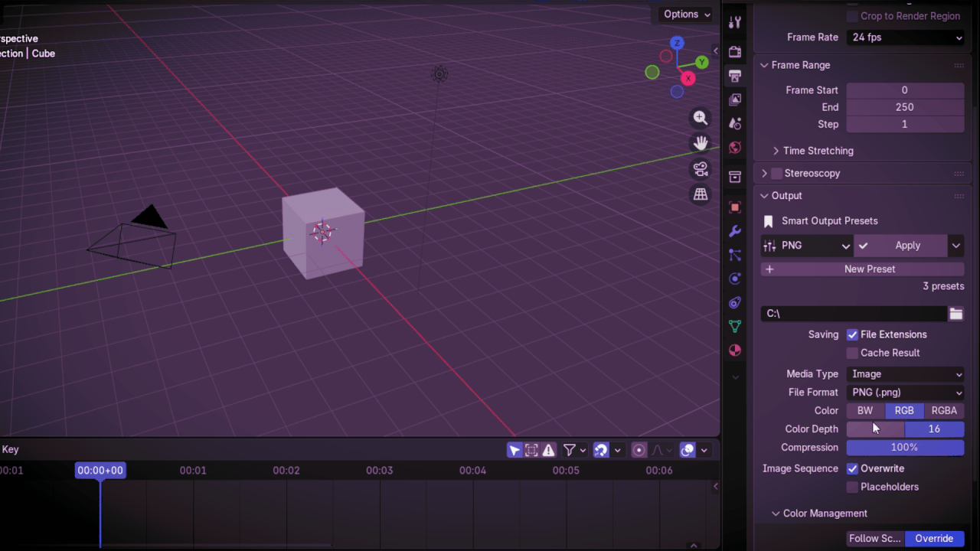This screenshot has width=980, height=551.
Task: Click the Apply preset button
Action: (900, 246)
